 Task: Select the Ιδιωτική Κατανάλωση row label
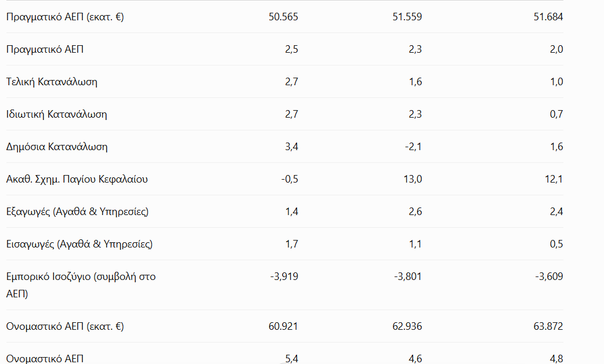pos(57,114)
